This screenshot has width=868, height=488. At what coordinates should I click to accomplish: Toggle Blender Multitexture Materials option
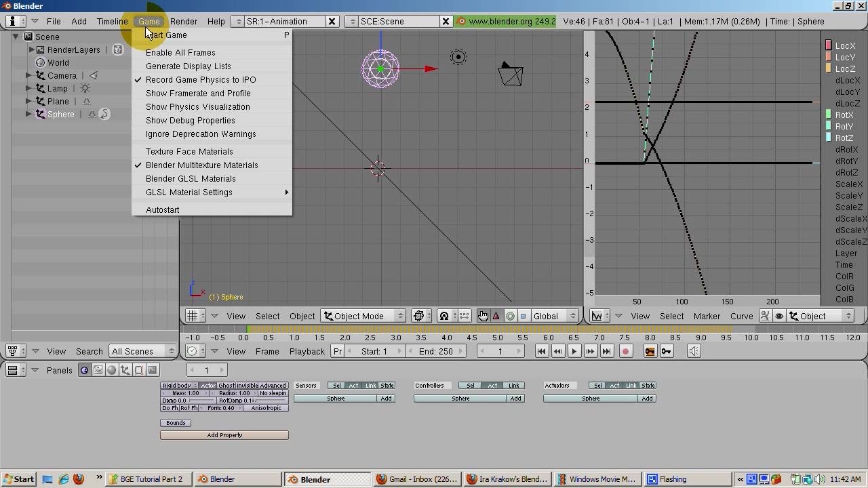click(x=201, y=165)
